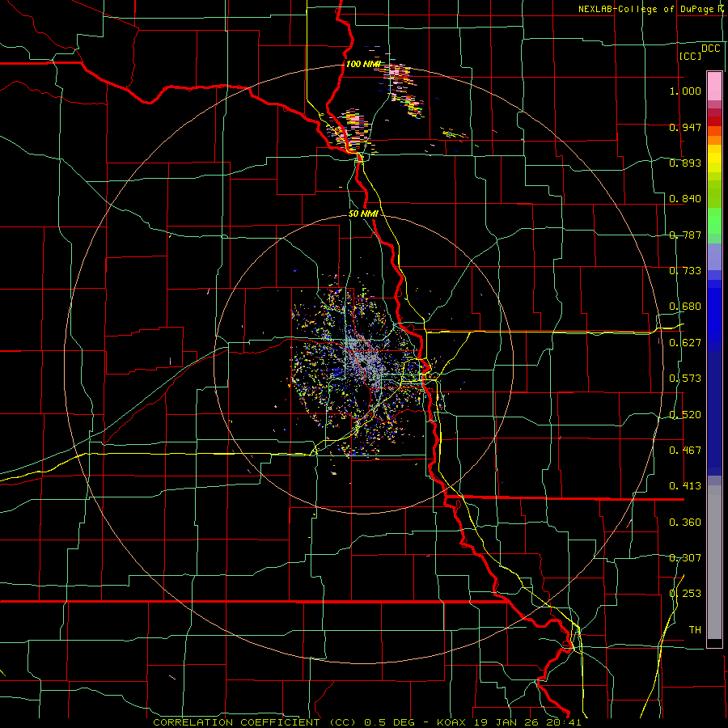Select the 0.680 scale value
The height and width of the screenshot is (728, 728).
coord(685,307)
